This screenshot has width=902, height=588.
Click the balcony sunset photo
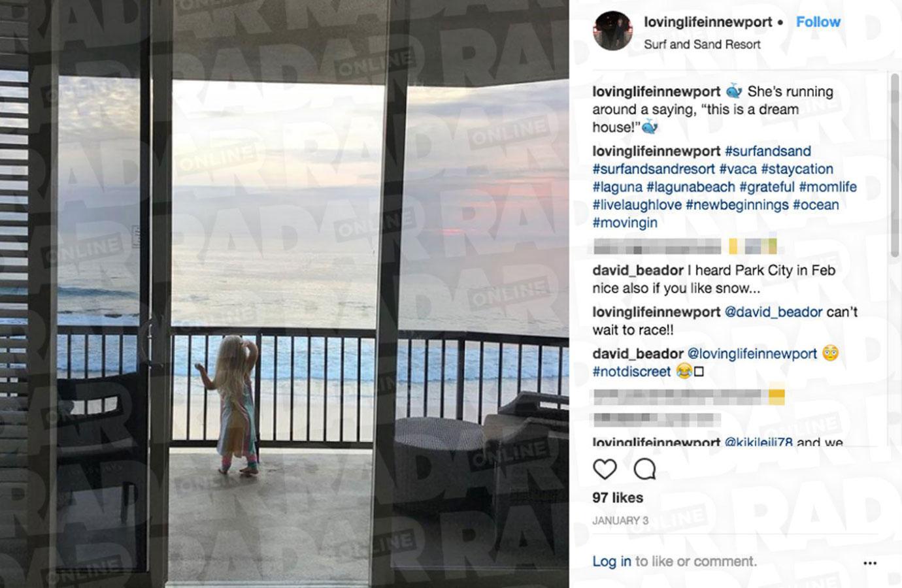(x=284, y=294)
